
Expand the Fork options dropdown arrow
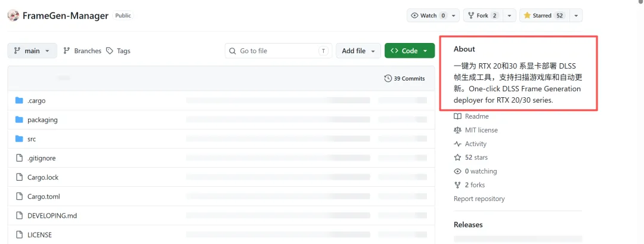(x=509, y=16)
